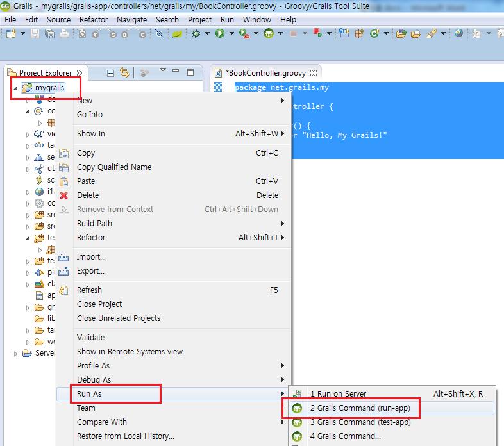This screenshot has height=446, width=504.
Task: Open the Show In submenu
Action: (174, 134)
